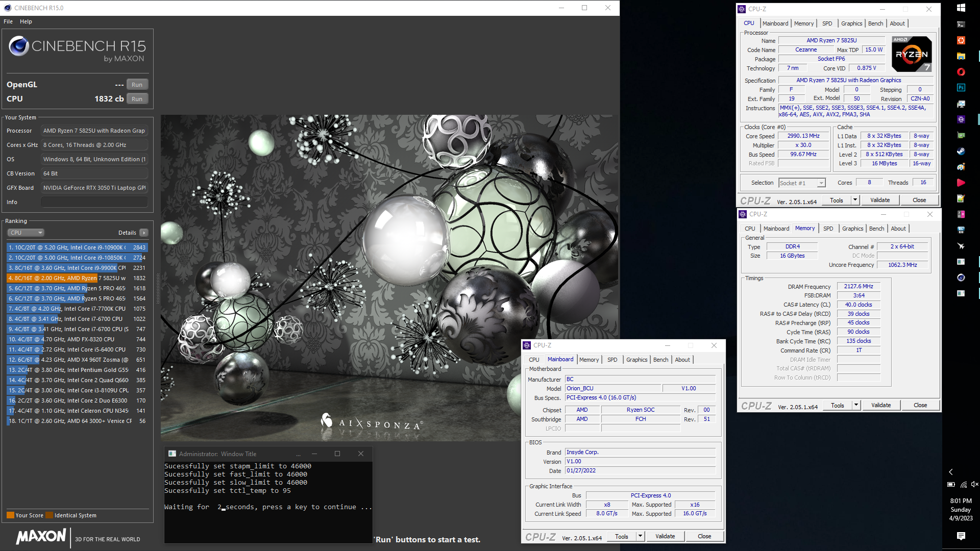The width and height of the screenshot is (980, 551).
Task: Open About tab in top CPU-Z window
Action: (897, 23)
